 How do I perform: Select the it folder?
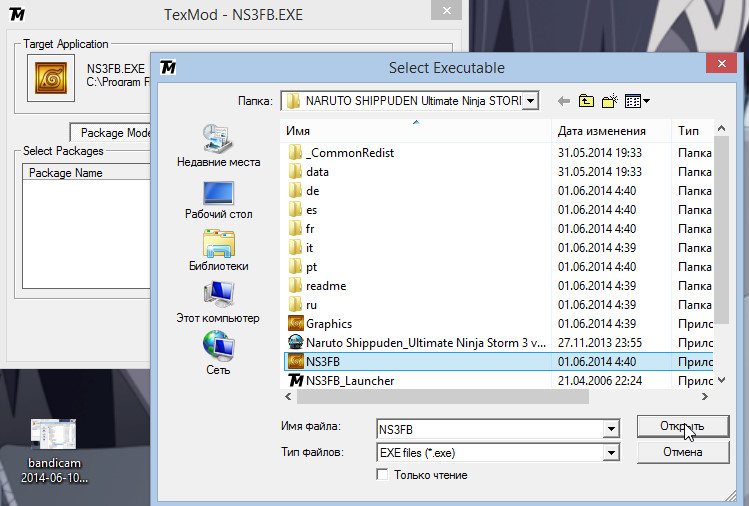click(x=301, y=248)
